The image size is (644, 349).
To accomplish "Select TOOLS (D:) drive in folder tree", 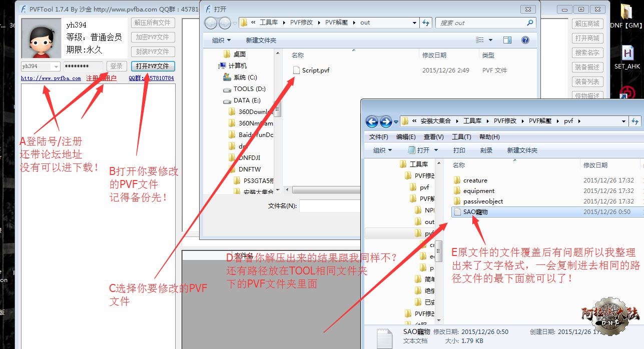I will [x=249, y=89].
